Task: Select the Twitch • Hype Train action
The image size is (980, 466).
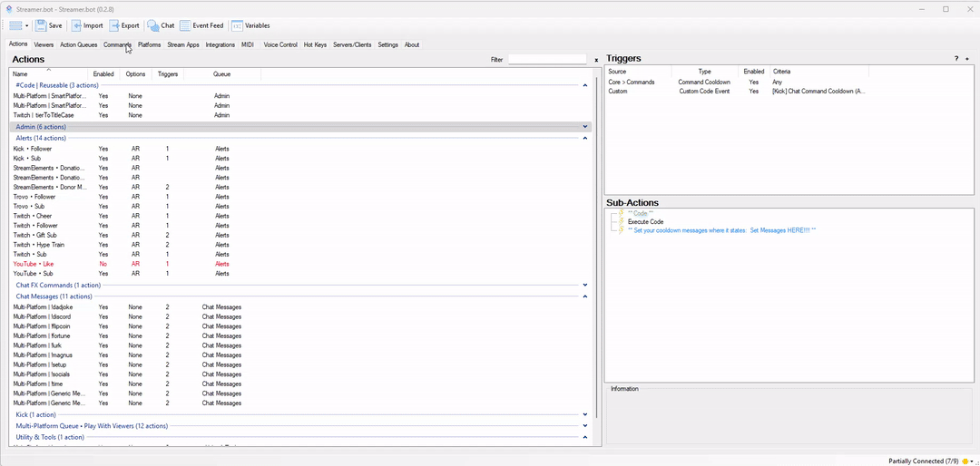Action: point(39,245)
